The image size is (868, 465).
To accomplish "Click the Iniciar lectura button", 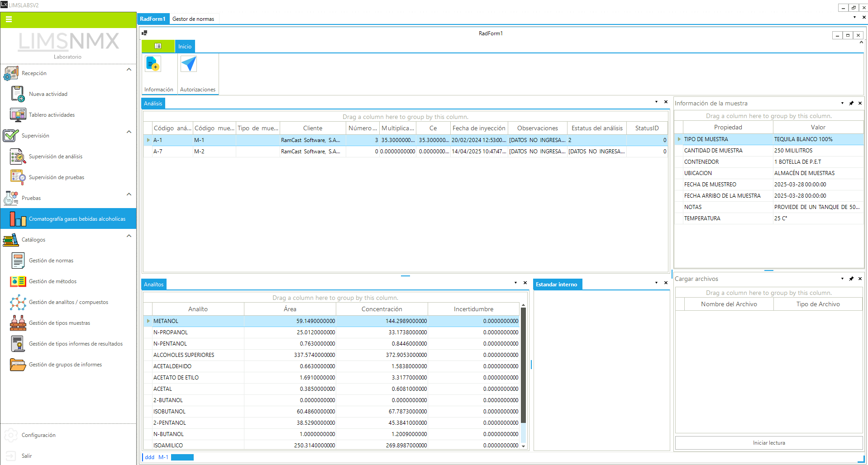I will [768, 442].
